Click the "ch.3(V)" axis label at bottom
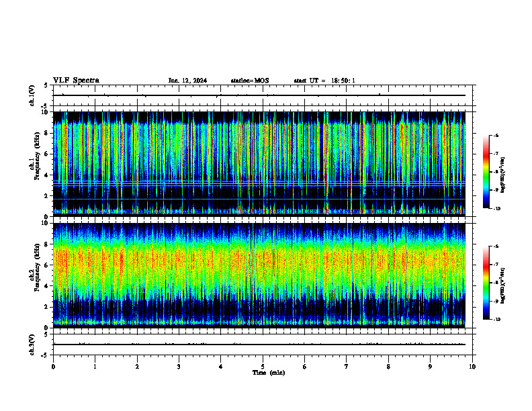This screenshot has width=532, height=411. pyautogui.click(x=32, y=345)
